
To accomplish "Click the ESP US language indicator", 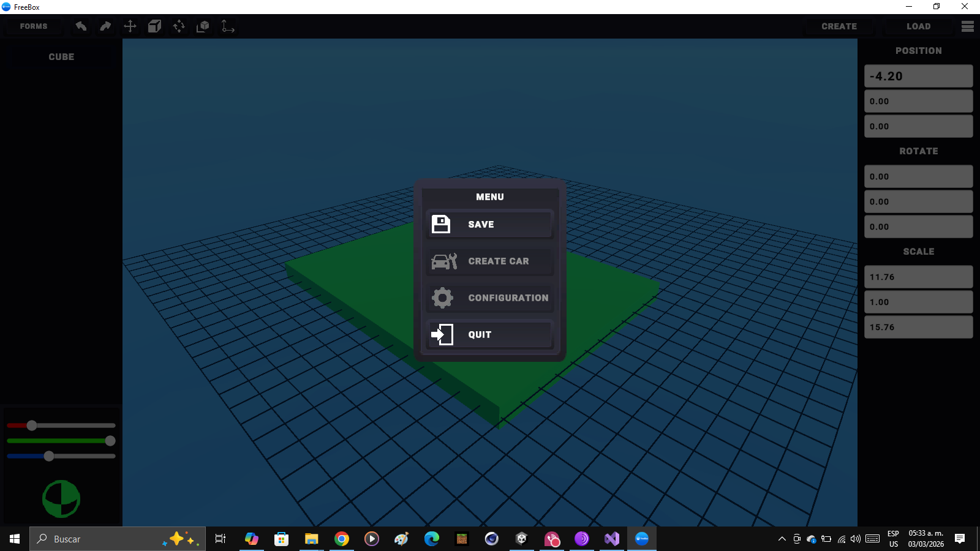I will point(894,539).
